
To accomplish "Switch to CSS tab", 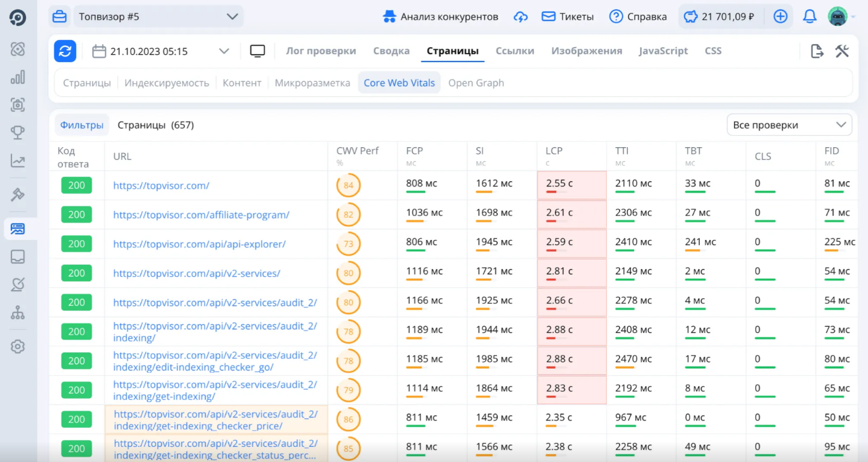I will 713,51.
